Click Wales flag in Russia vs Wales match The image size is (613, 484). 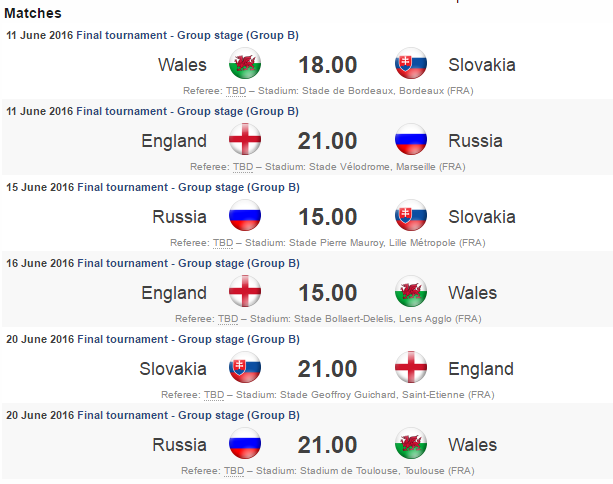coord(411,445)
